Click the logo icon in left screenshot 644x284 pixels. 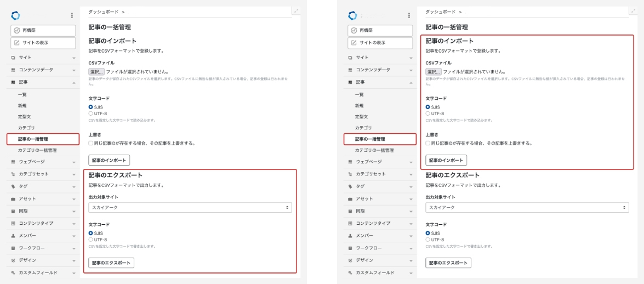15,15
